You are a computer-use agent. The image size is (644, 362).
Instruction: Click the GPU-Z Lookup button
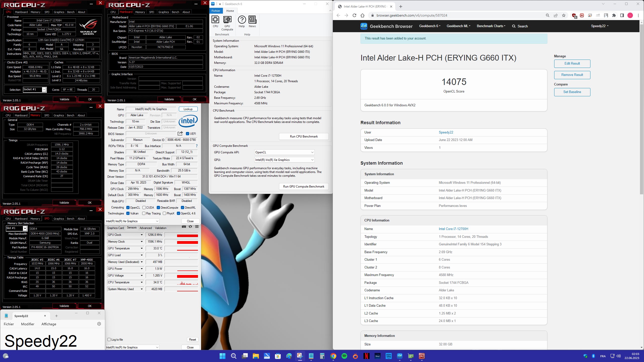pos(188,109)
